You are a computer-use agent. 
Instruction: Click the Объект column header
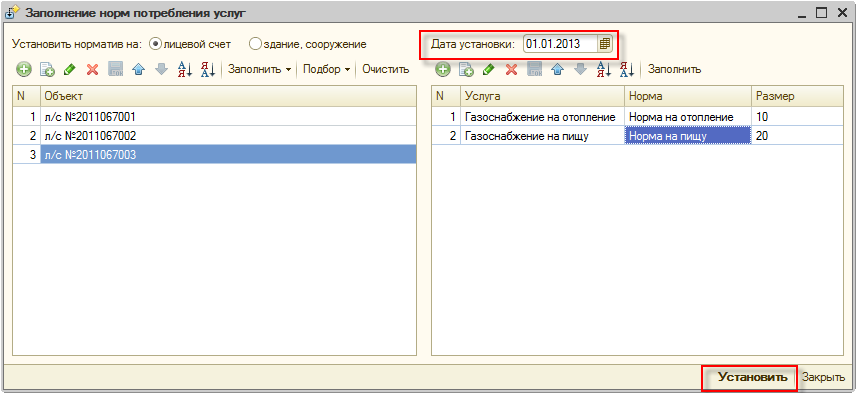point(228,96)
